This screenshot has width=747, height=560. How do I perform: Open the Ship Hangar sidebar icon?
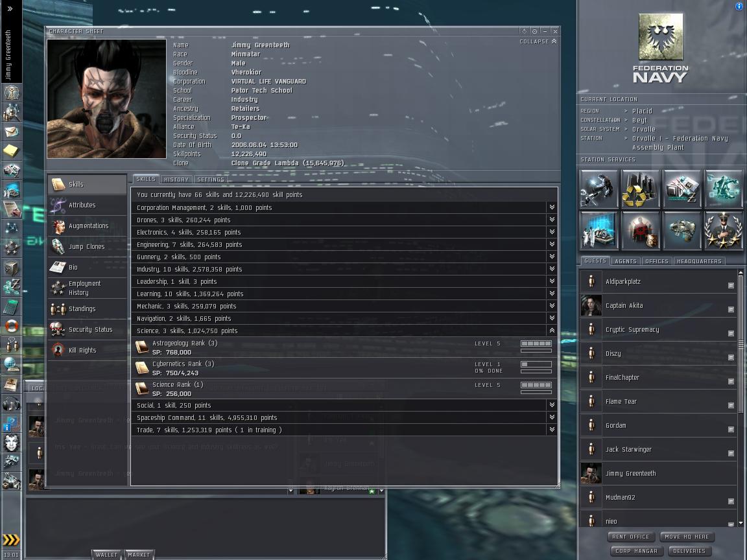click(11, 462)
